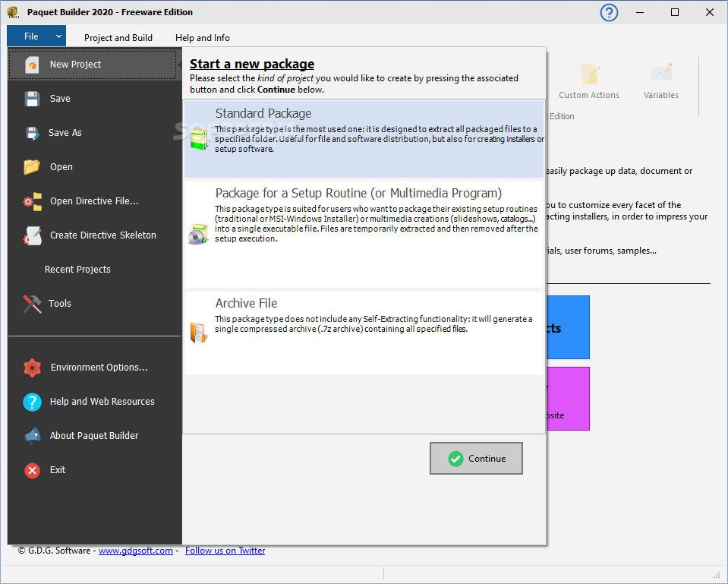This screenshot has height=584, width=728.
Task: Choose Save As from the File menu
Action: 95,133
